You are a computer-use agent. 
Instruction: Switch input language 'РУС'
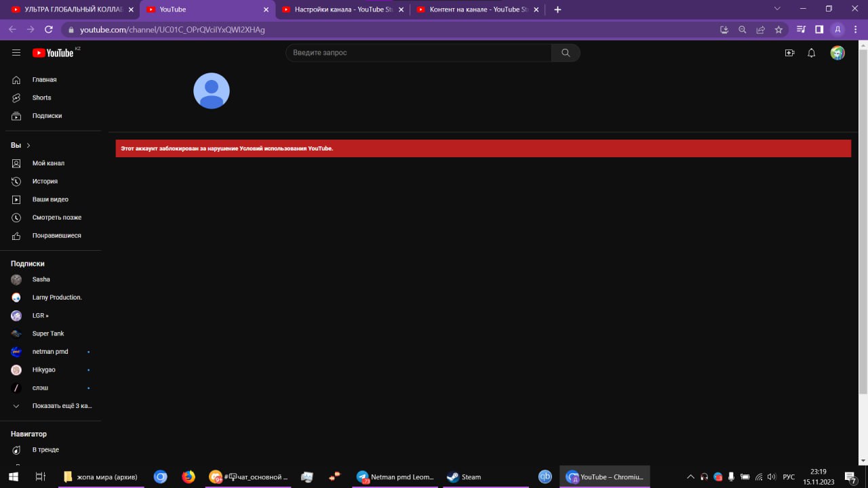(x=789, y=477)
